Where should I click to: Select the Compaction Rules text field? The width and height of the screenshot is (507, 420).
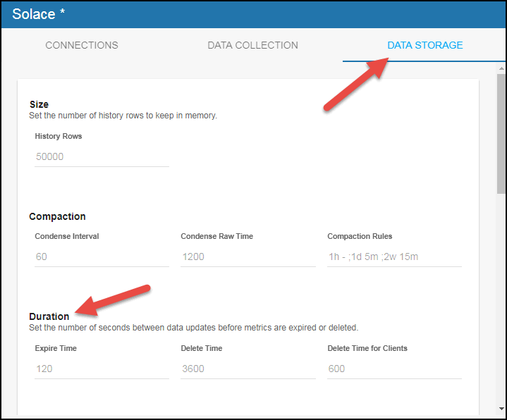point(394,257)
